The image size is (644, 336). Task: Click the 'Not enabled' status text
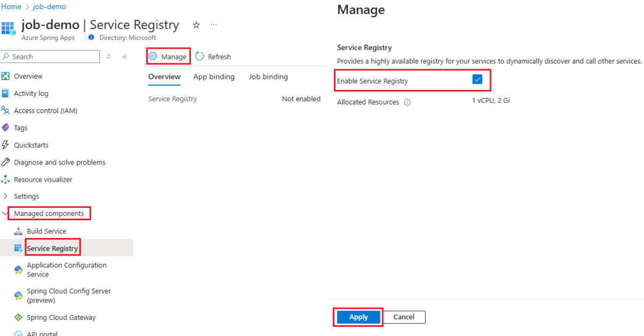301,99
